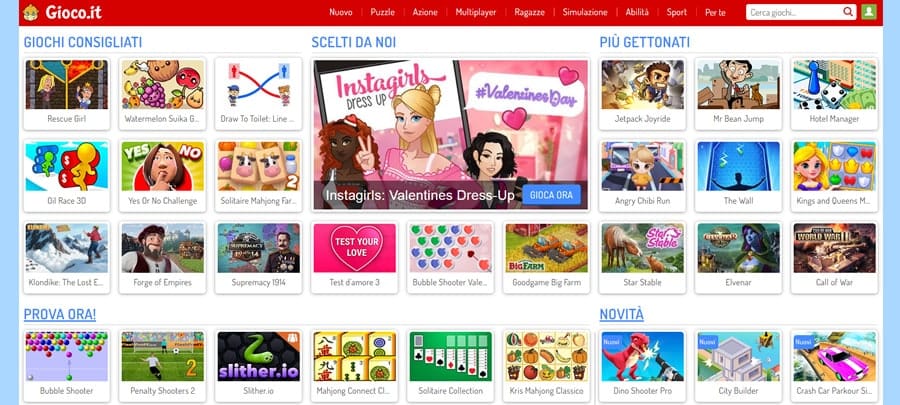Screen dimensions: 900x405
Task: Open the Multiplayer menu category
Action: [476, 12]
